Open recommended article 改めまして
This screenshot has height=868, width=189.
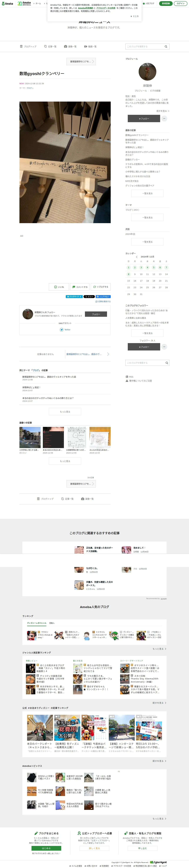pyautogui.click(x=139, y=548)
